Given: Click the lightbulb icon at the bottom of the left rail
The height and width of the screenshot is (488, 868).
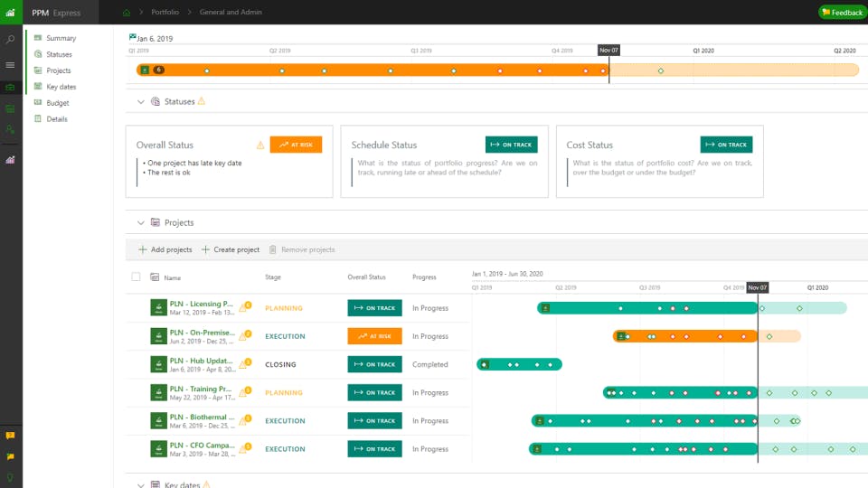Looking at the screenshot, I should click(10, 478).
